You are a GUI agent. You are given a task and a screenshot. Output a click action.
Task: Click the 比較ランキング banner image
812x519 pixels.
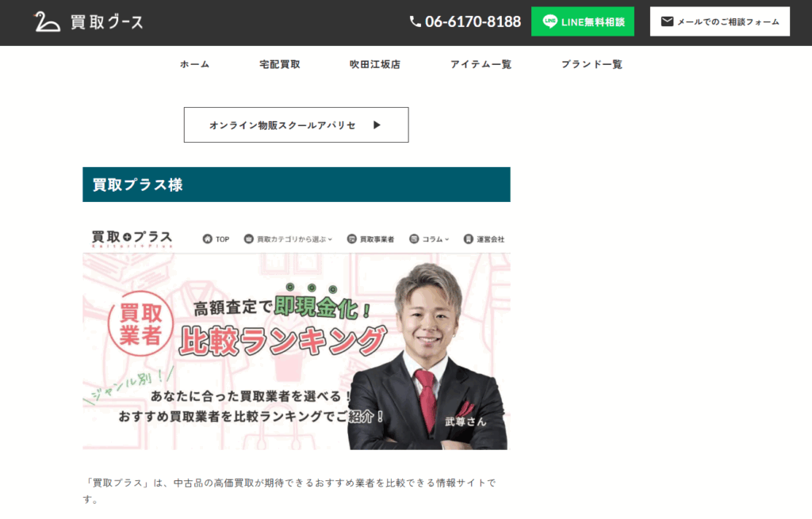pos(297,351)
